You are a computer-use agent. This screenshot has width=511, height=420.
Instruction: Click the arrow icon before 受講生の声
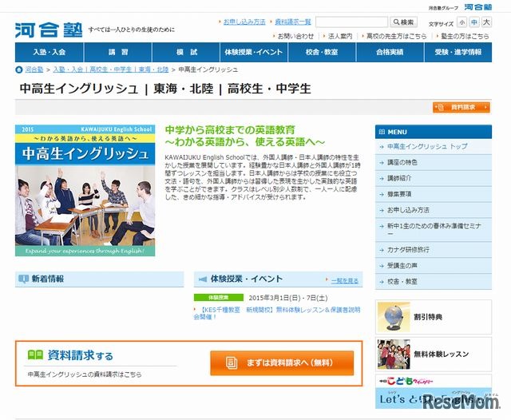point(382,266)
